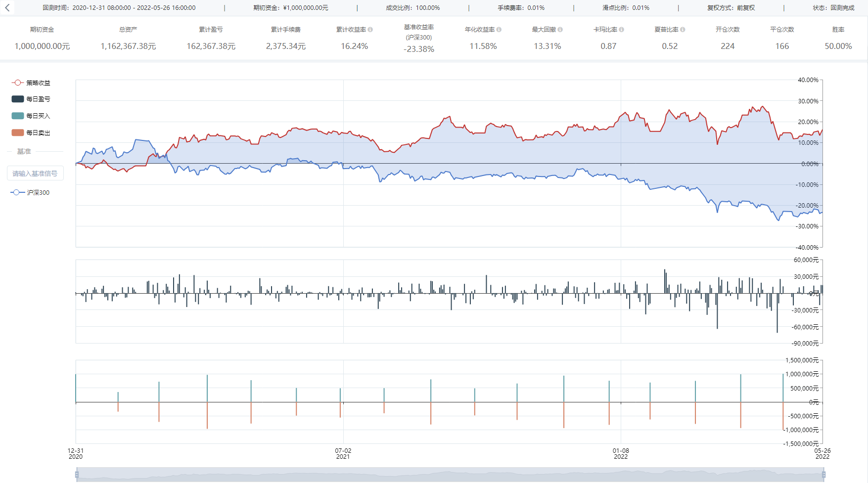The image size is (868, 483).
Task: Click the 01-08 2022 axis date label
Action: click(621, 453)
